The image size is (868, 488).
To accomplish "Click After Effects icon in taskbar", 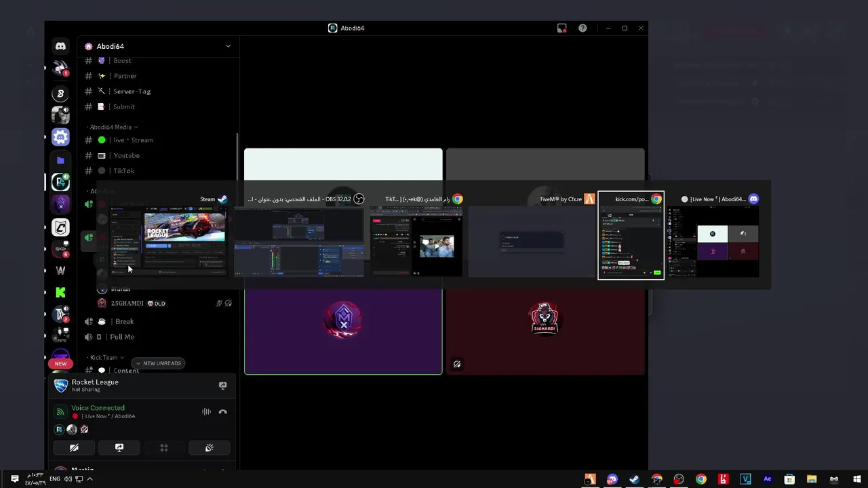I will pos(768,479).
